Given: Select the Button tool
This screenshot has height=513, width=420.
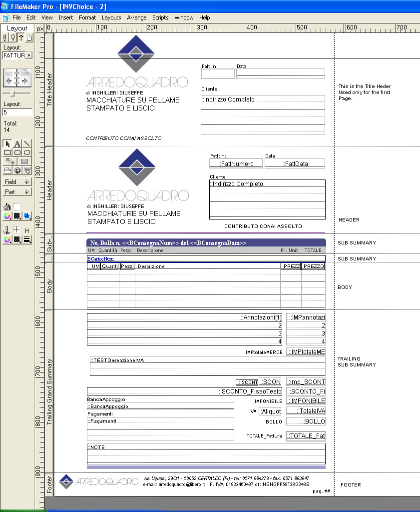Looking at the screenshot, I should tap(27, 170).
